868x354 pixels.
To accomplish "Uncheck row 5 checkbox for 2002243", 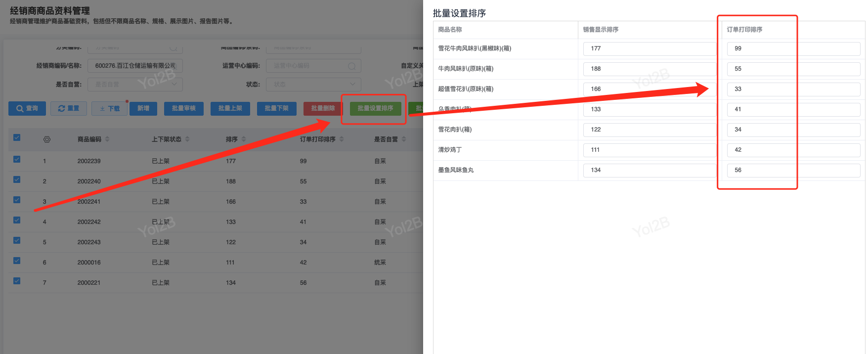I will click(x=17, y=240).
